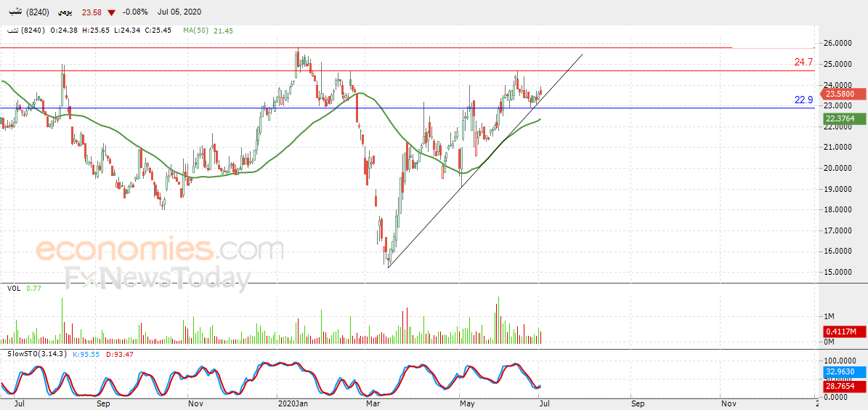Click the -0.08% change value

coord(134,12)
